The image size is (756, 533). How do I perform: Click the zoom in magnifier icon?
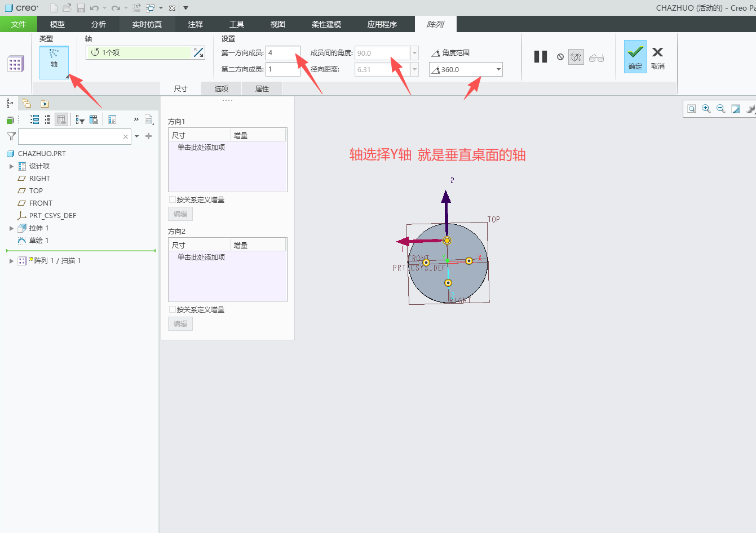point(706,109)
